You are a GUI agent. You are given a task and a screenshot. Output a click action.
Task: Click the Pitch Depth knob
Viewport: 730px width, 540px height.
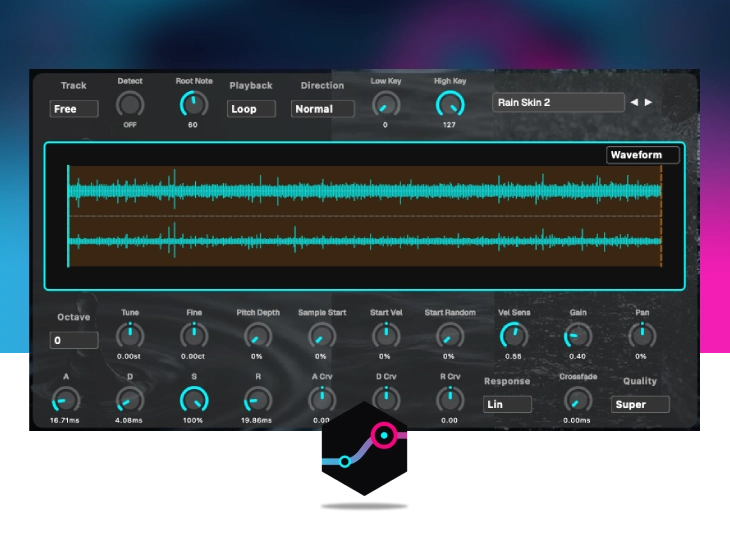[258, 335]
